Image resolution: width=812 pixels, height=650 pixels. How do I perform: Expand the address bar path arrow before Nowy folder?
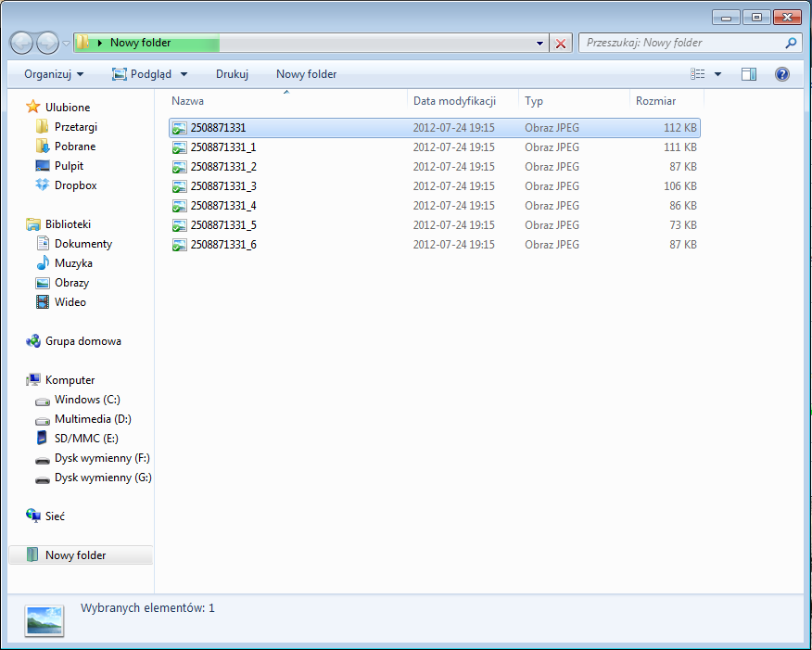(x=100, y=43)
